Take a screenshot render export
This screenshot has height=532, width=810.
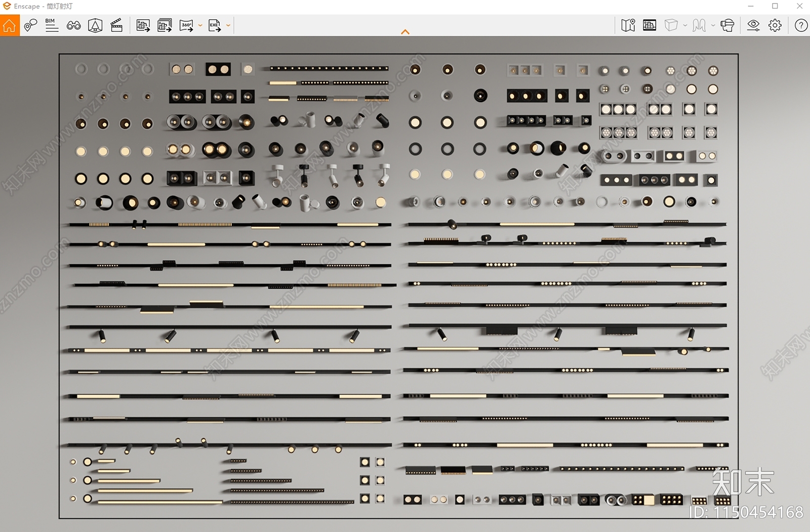pyautogui.click(x=143, y=25)
